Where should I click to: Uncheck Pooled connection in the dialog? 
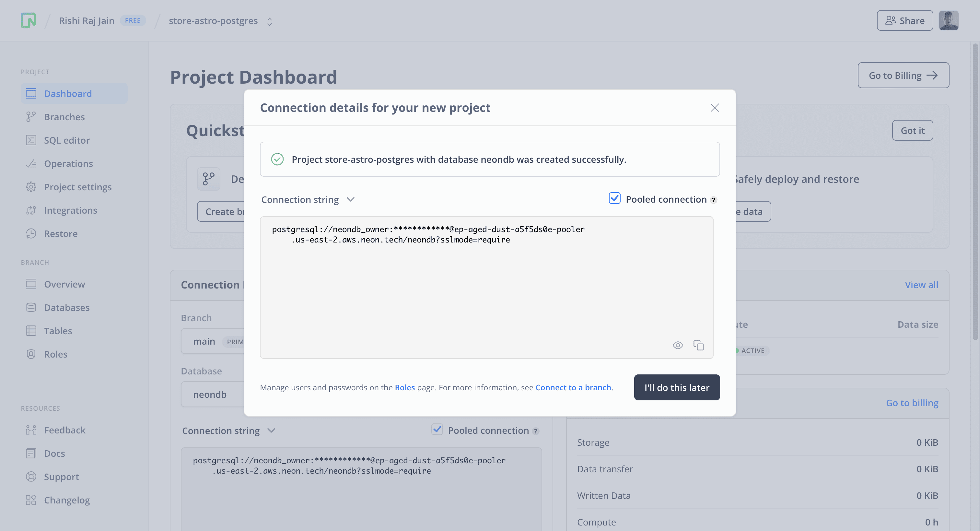click(614, 199)
